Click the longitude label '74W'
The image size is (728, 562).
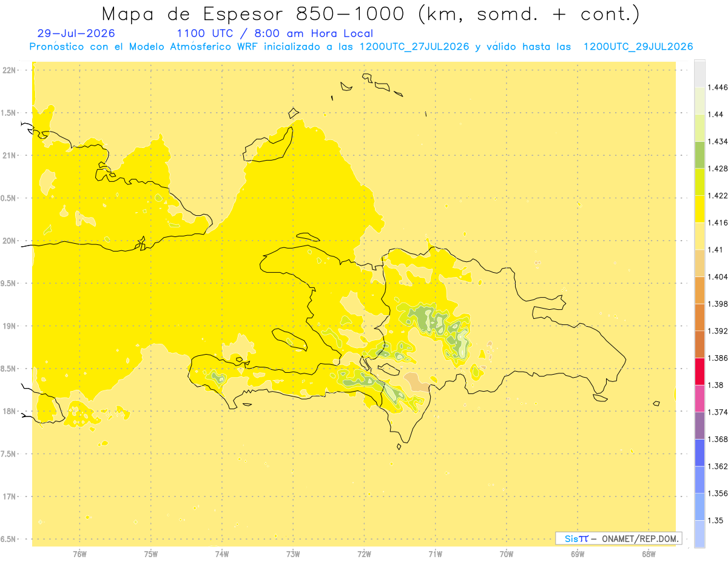point(222,554)
